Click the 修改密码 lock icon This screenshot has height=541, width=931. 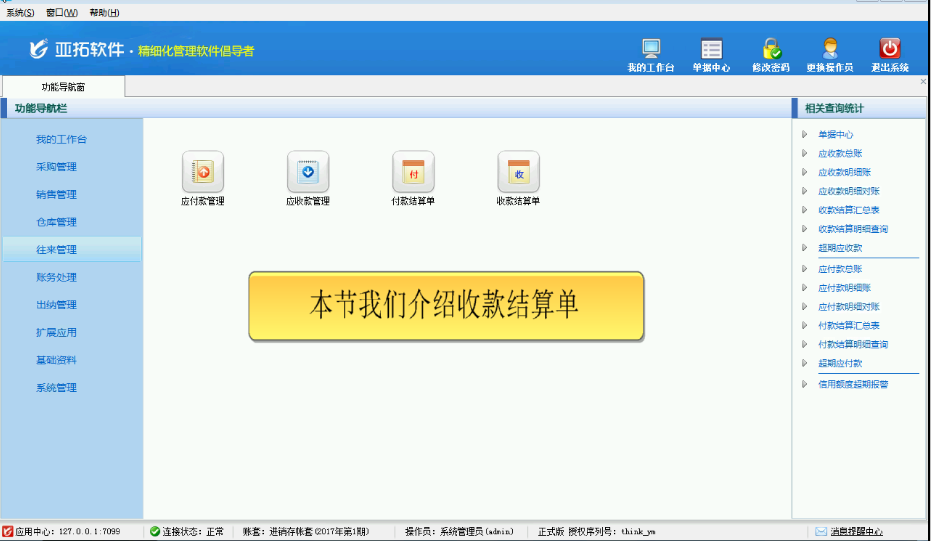(771, 50)
